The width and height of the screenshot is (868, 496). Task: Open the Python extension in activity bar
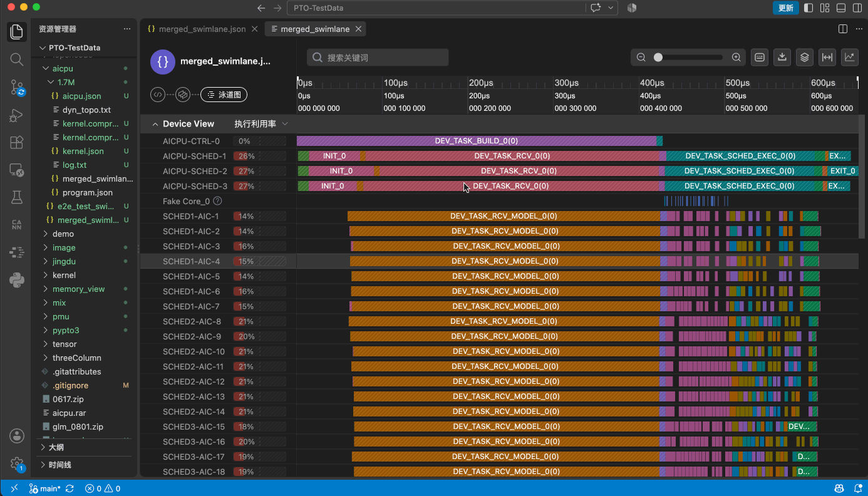pyautogui.click(x=17, y=279)
